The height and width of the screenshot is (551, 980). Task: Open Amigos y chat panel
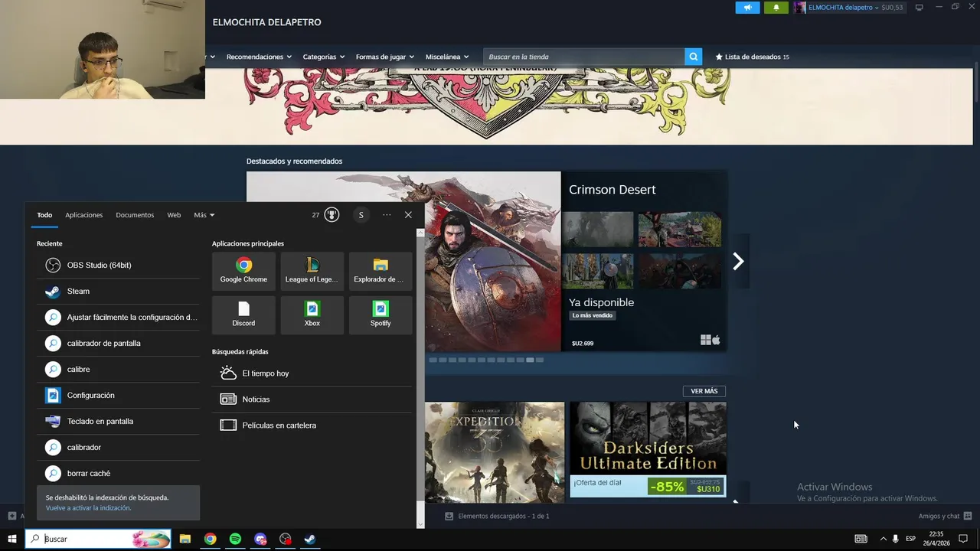(x=945, y=516)
